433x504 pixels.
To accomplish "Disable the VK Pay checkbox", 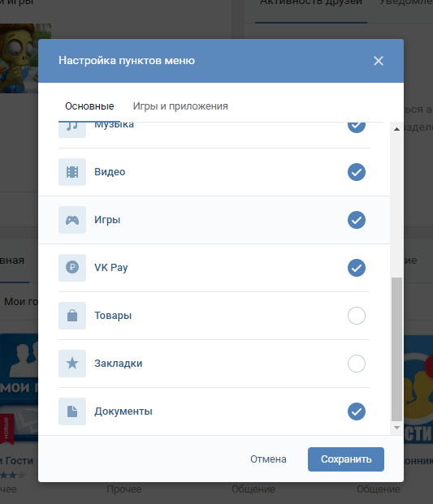I will [357, 268].
